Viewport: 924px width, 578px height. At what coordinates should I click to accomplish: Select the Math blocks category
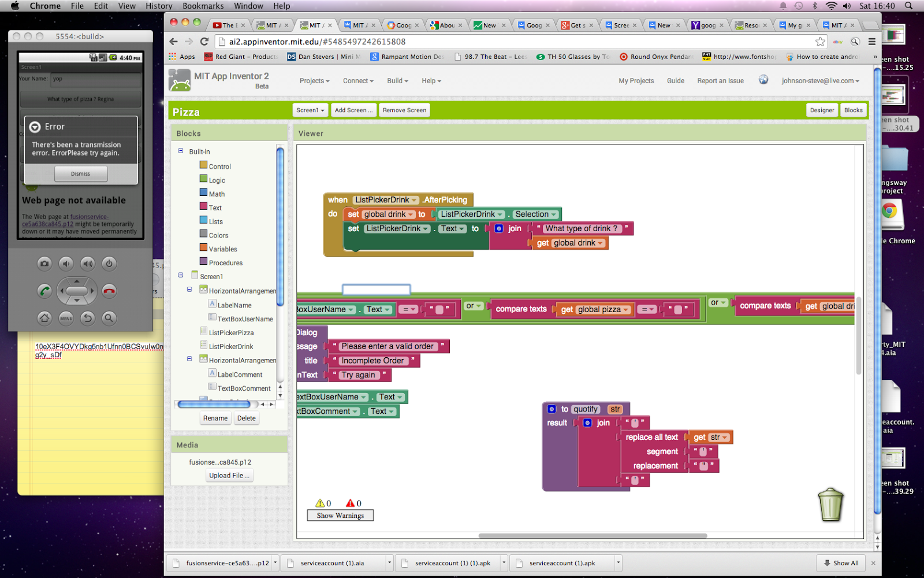213,194
